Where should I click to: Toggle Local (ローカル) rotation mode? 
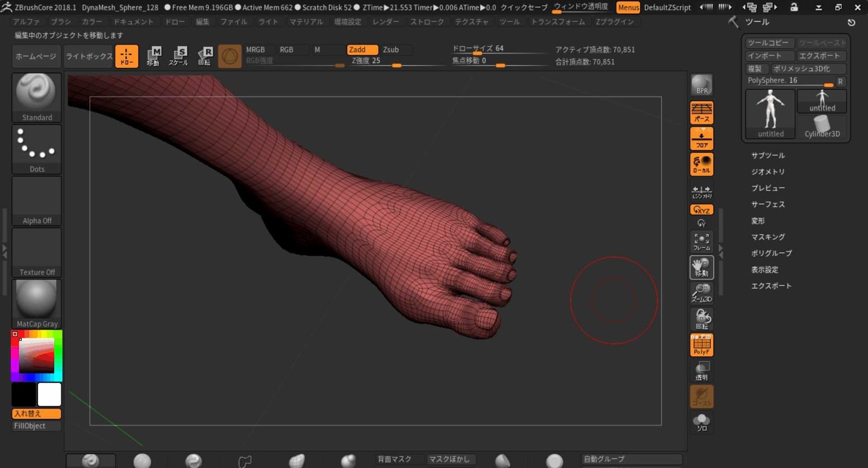pos(701,165)
